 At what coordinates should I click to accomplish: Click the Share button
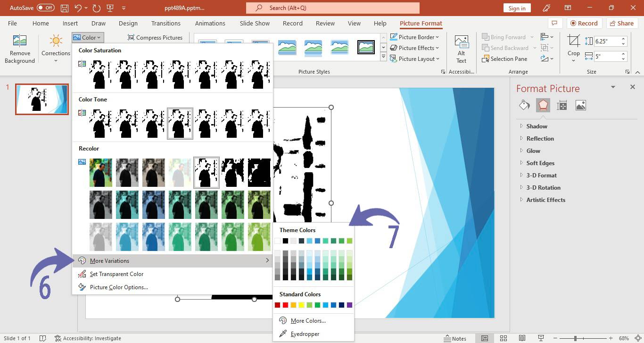[621, 23]
